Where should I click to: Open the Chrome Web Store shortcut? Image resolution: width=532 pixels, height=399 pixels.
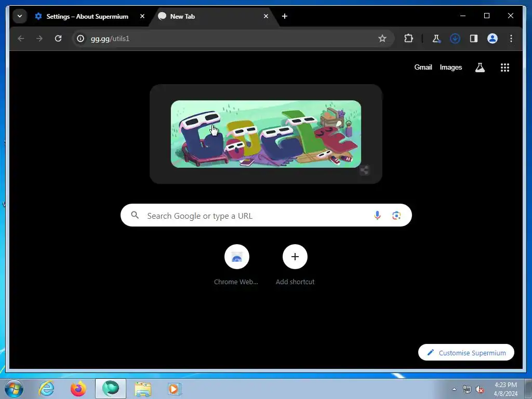pos(236,265)
